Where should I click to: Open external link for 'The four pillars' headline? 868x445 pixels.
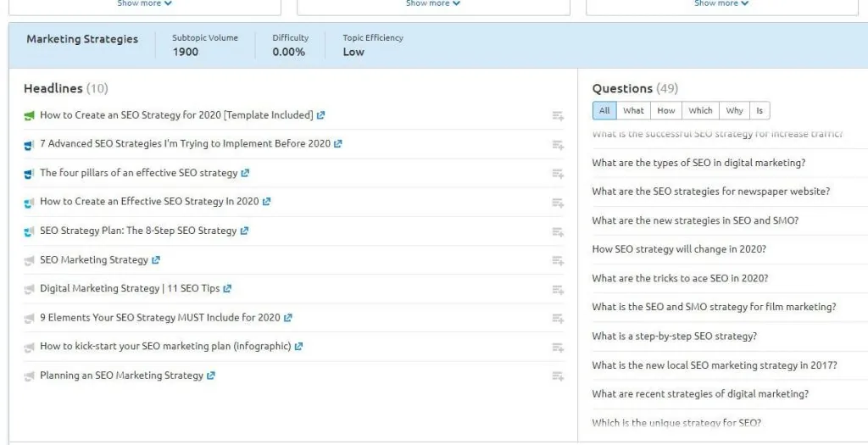(x=245, y=173)
